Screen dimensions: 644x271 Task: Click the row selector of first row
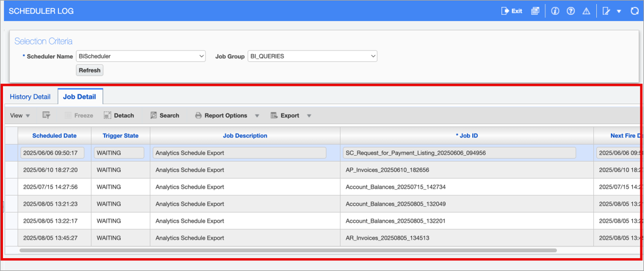12,153
